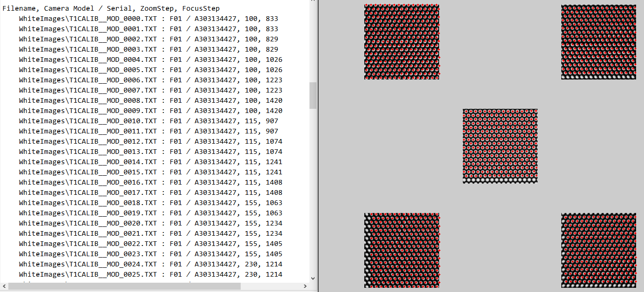This screenshot has width=644, height=292.
Task: Click the T1CALIB__MOD_0004.TXT line
Action: (151, 60)
